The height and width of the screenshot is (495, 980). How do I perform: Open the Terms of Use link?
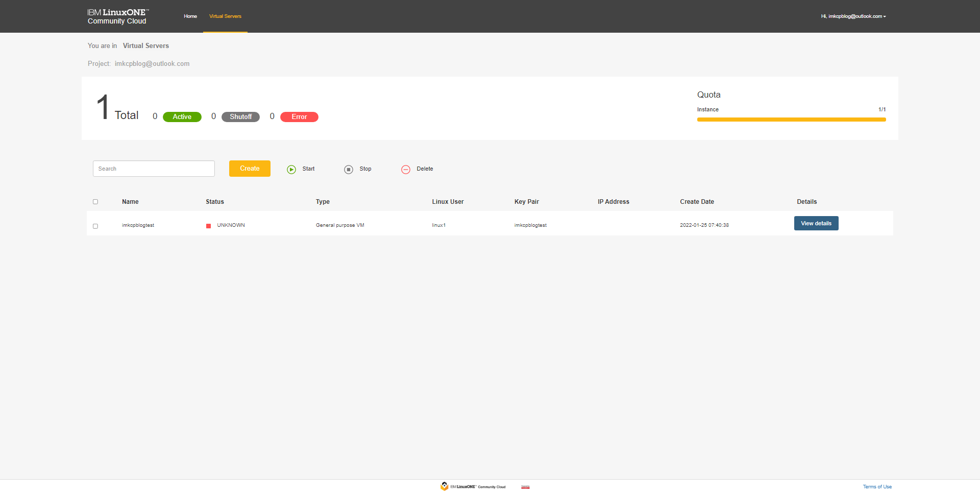click(877, 487)
